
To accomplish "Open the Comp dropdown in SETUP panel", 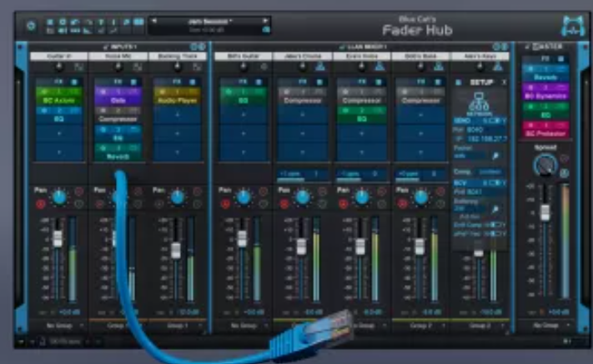I will click(x=490, y=172).
